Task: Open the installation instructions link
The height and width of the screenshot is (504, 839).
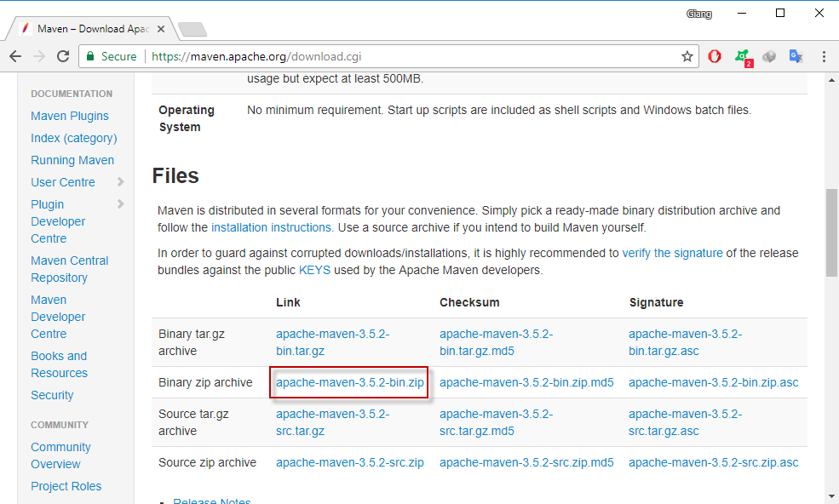Action: pyautogui.click(x=271, y=227)
